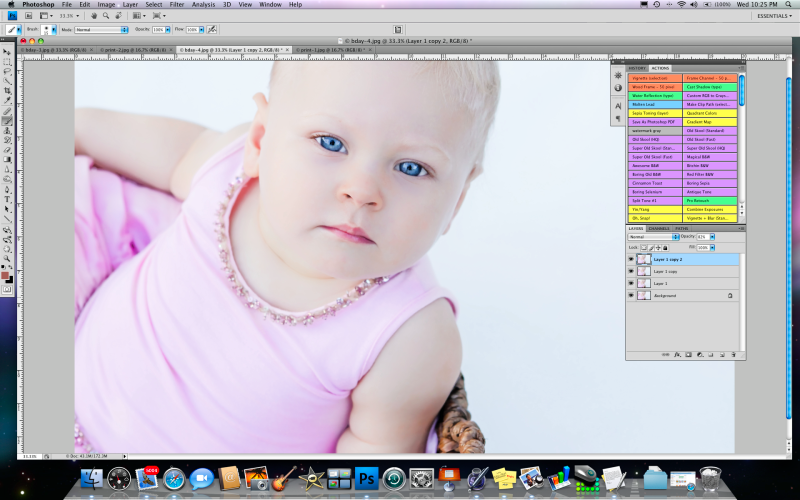Select the Eyedropper tool
800x500 pixels.
point(7,101)
